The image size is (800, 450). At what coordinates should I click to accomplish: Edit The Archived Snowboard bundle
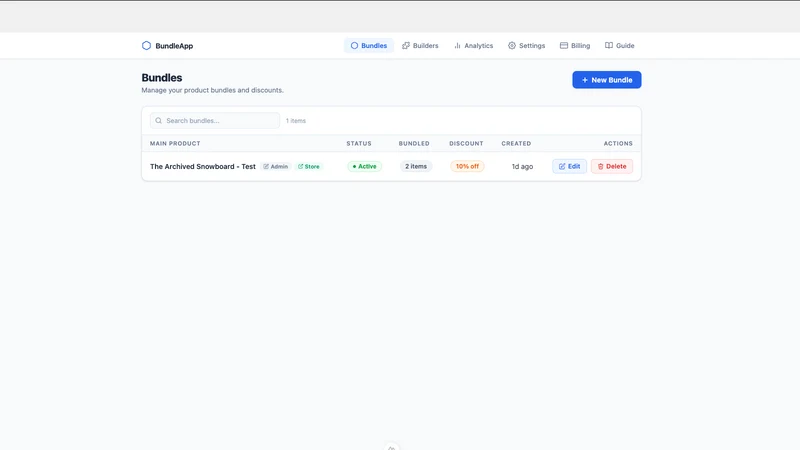point(569,166)
